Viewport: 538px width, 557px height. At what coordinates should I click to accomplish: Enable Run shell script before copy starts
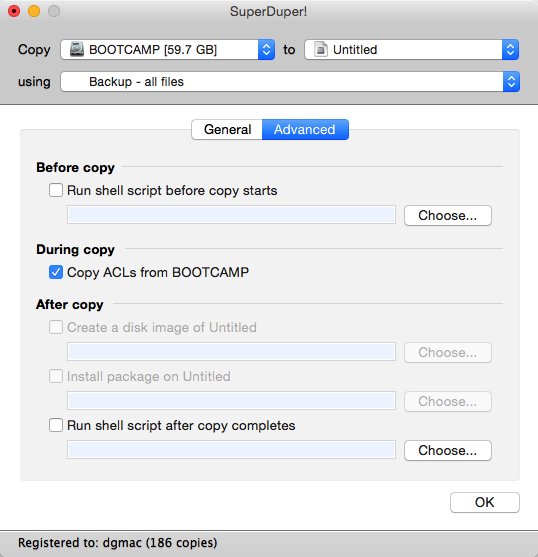[56, 190]
